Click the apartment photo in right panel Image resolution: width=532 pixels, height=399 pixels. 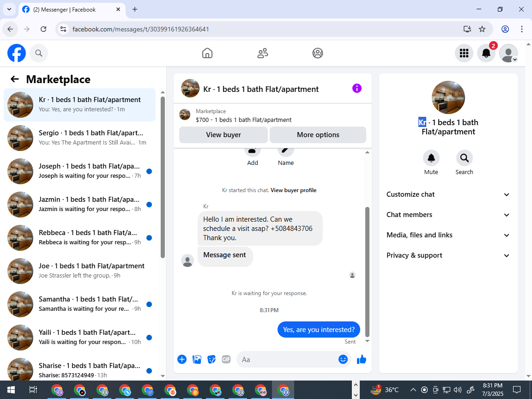point(448,97)
